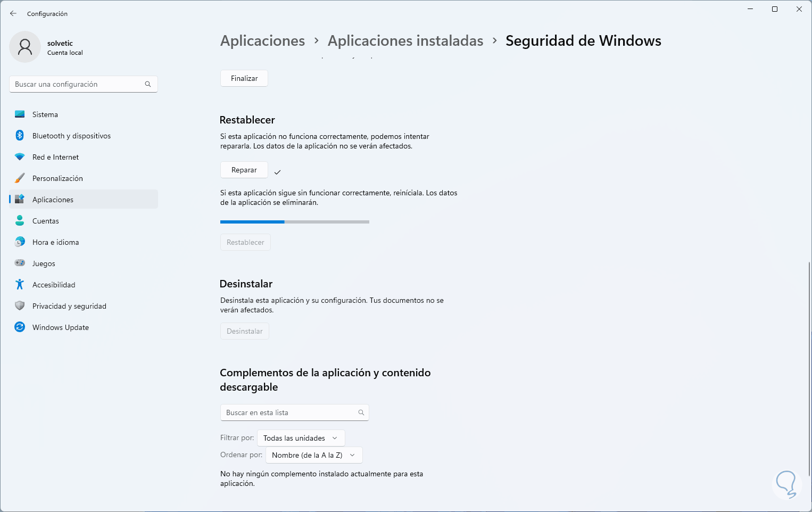812x512 pixels.
Task: Click the 'No hay ningún complemento instalado' message
Action: (x=321, y=478)
